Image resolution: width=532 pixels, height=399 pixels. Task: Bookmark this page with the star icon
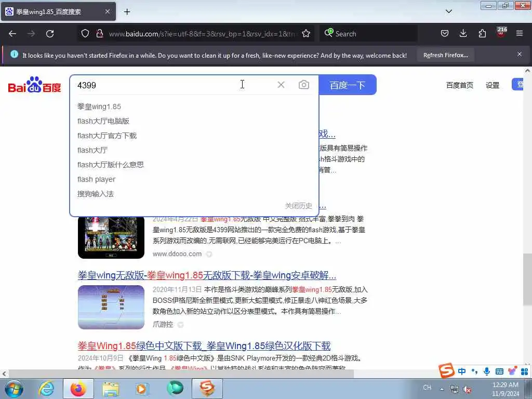tap(306, 34)
